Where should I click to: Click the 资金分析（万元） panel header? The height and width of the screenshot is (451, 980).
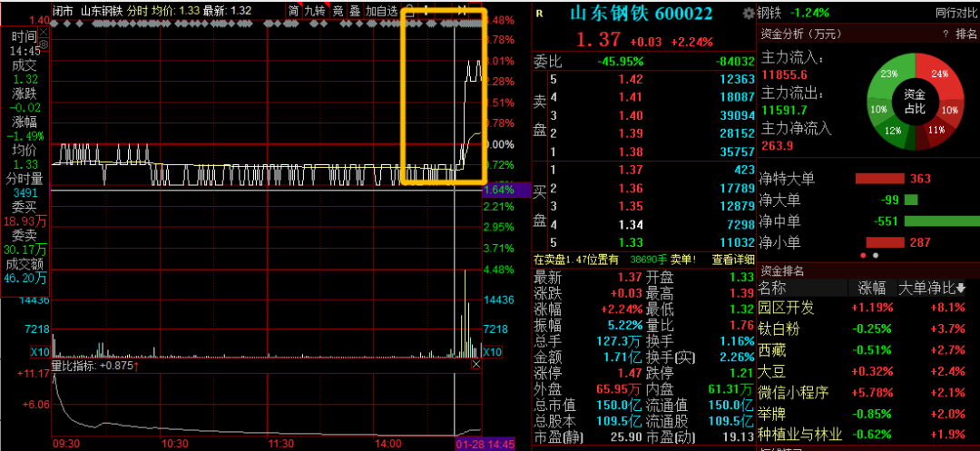[801, 34]
